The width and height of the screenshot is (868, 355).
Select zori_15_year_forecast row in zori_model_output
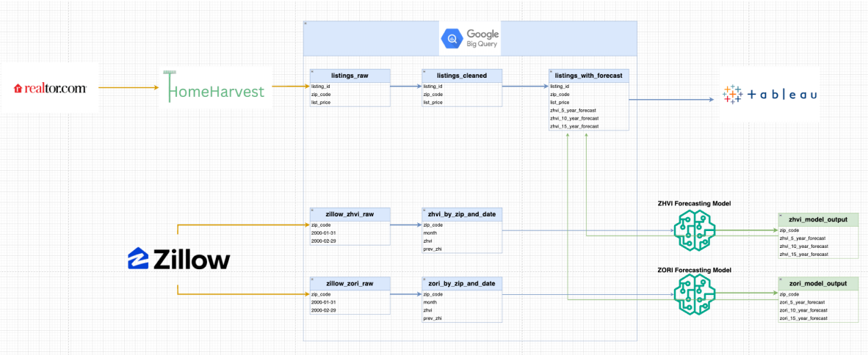tap(818, 318)
